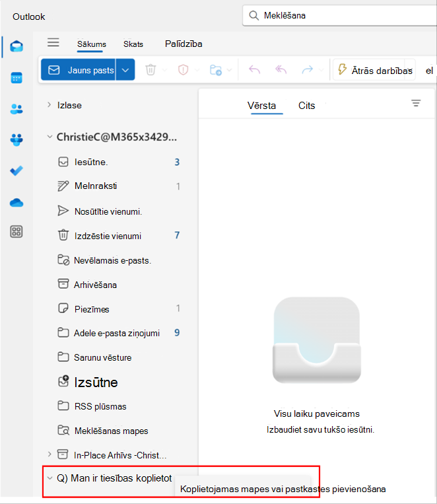Click the Report shield toolbar icon
This screenshot has width=437, height=504.
coord(183,69)
